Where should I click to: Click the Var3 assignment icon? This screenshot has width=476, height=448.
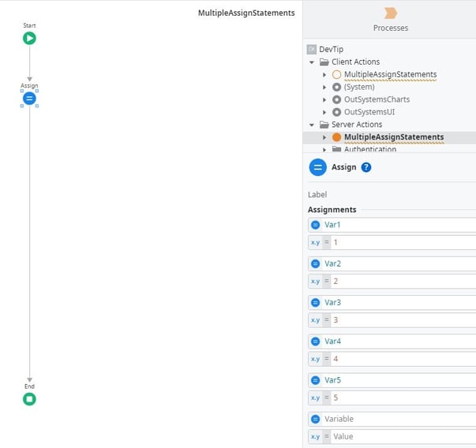pos(315,303)
